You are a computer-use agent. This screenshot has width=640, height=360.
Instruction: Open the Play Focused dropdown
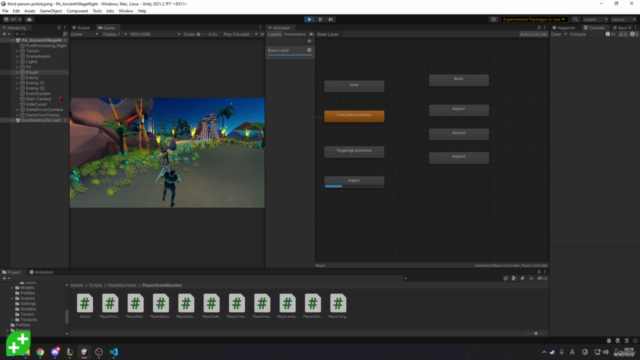pos(240,34)
